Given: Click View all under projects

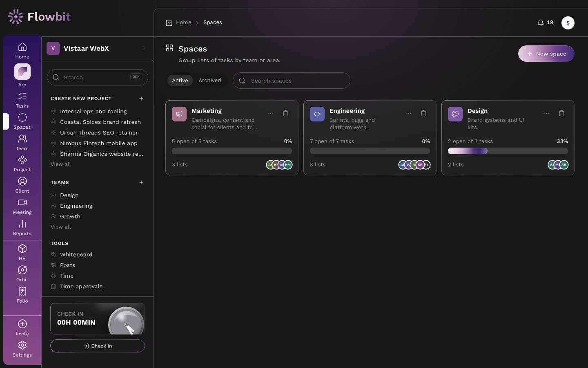Looking at the screenshot, I should (61, 164).
